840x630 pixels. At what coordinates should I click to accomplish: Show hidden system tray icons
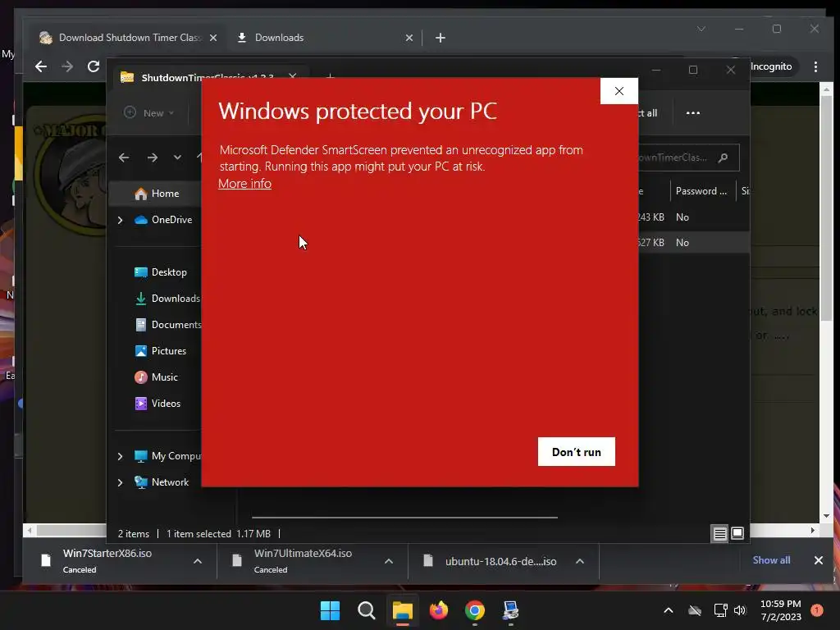click(668, 610)
